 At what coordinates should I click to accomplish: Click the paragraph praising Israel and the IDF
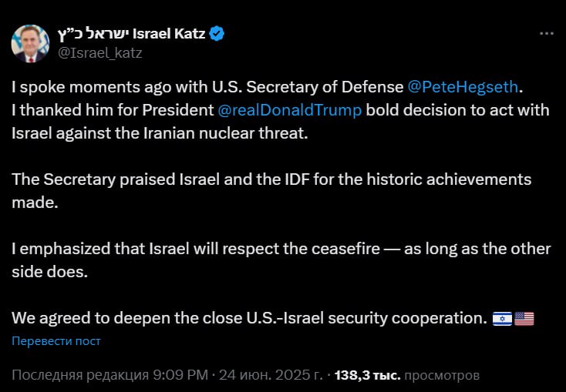click(271, 191)
